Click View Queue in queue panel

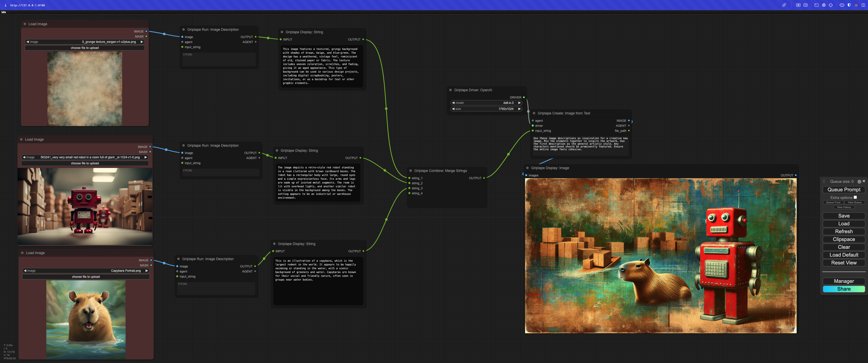point(854,202)
